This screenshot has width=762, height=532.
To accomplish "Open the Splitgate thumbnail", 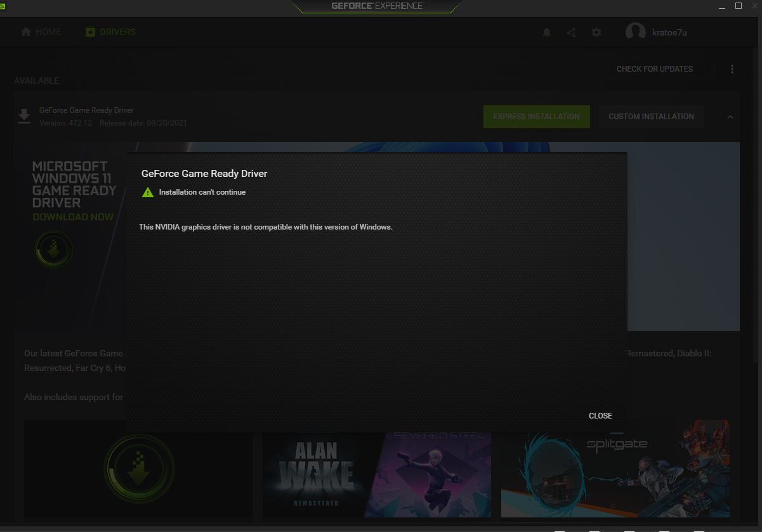I will 615,469.
